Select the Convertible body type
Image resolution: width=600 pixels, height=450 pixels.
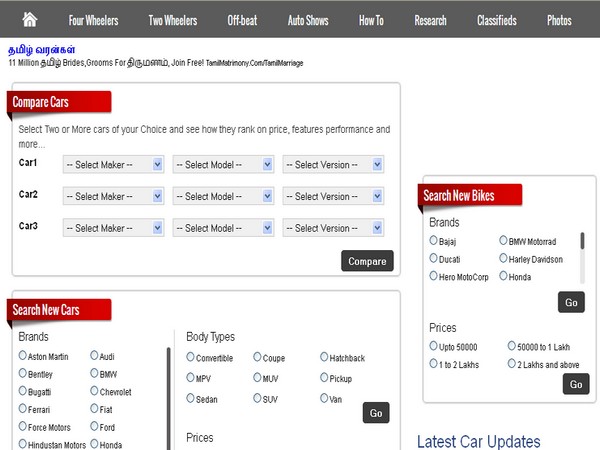click(191, 357)
